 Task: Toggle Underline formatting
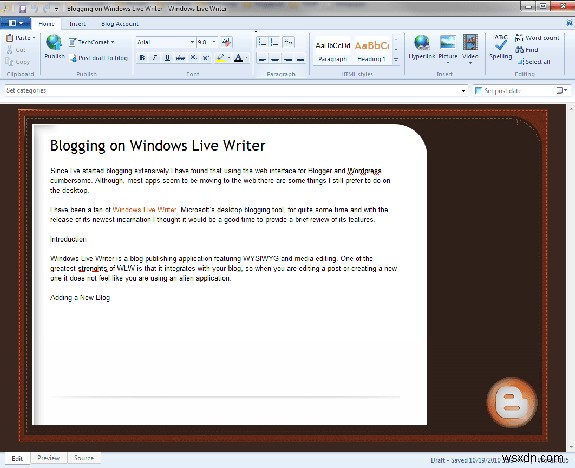(168, 58)
